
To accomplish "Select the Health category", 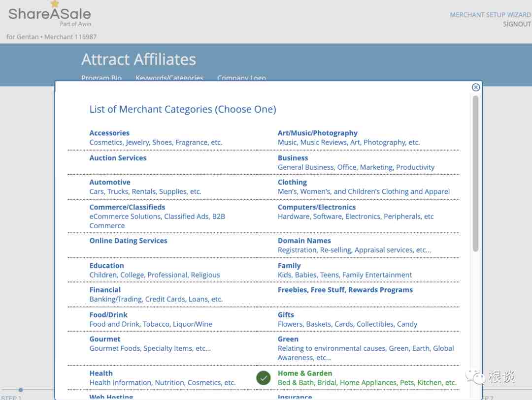I will tap(101, 373).
